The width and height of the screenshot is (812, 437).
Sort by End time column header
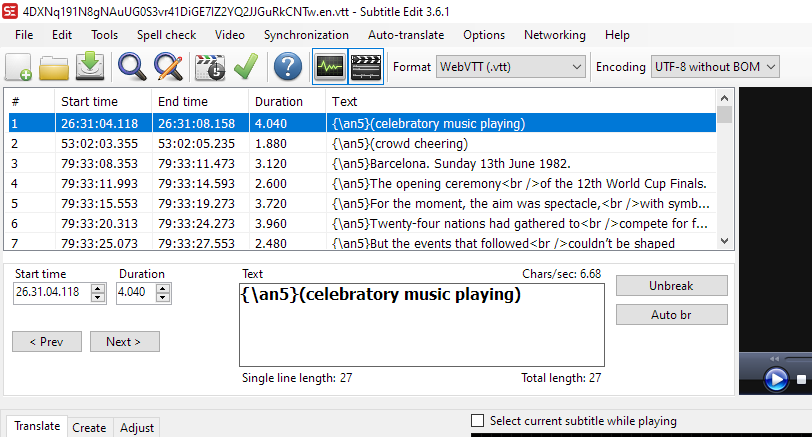tap(200, 101)
